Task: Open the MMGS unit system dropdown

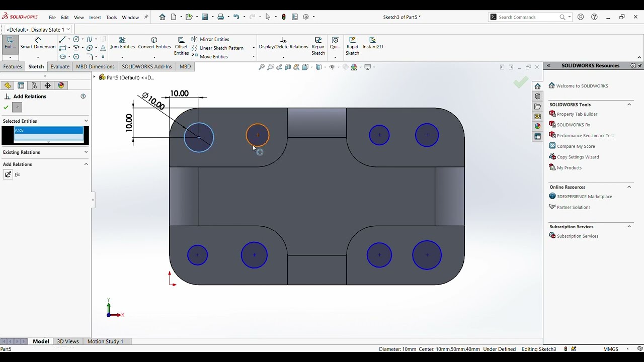Action: pos(627,349)
